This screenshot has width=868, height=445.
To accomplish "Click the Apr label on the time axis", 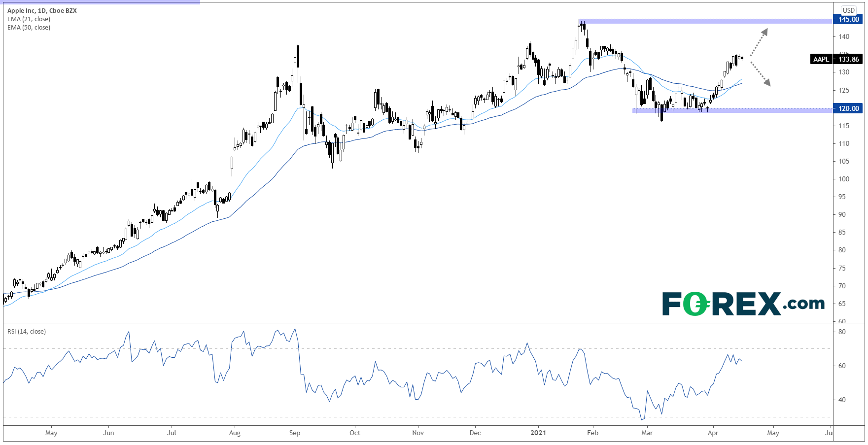I will pyautogui.click(x=713, y=433).
